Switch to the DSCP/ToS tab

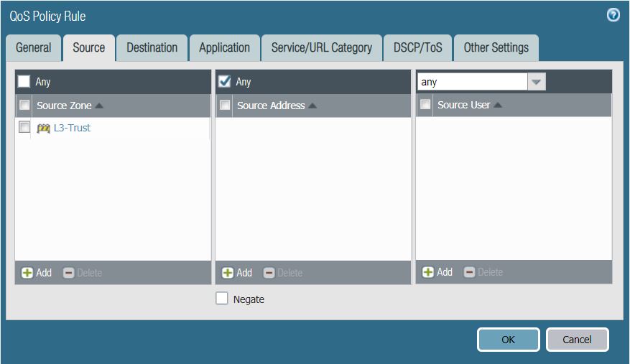(x=418, y=48)
